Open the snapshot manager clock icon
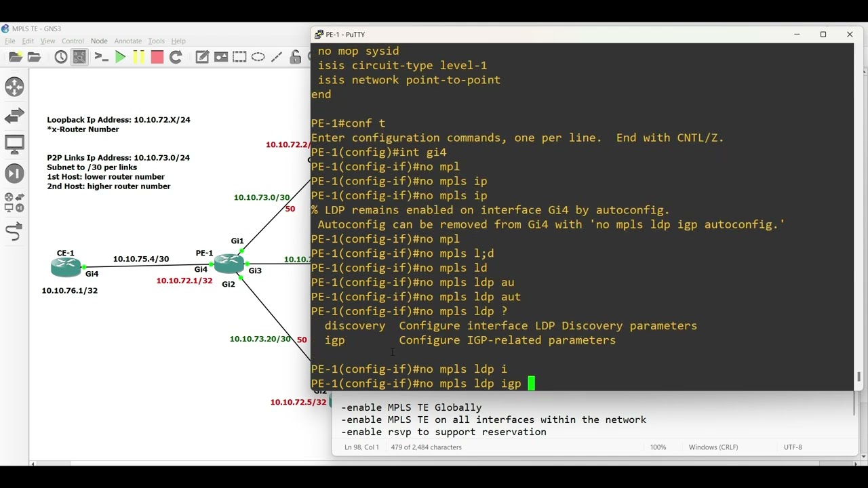Image resolution: width=868 pixels, height=488 pixels. (x=61, y=58)
